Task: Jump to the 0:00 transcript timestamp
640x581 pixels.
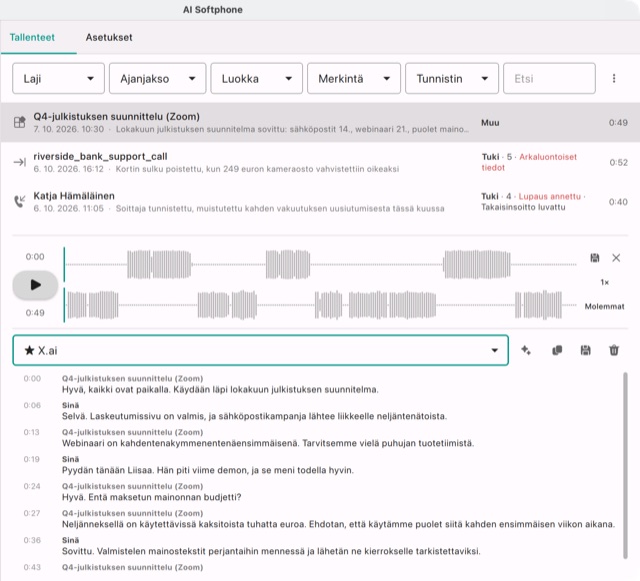Action: (x=32, y=378)
